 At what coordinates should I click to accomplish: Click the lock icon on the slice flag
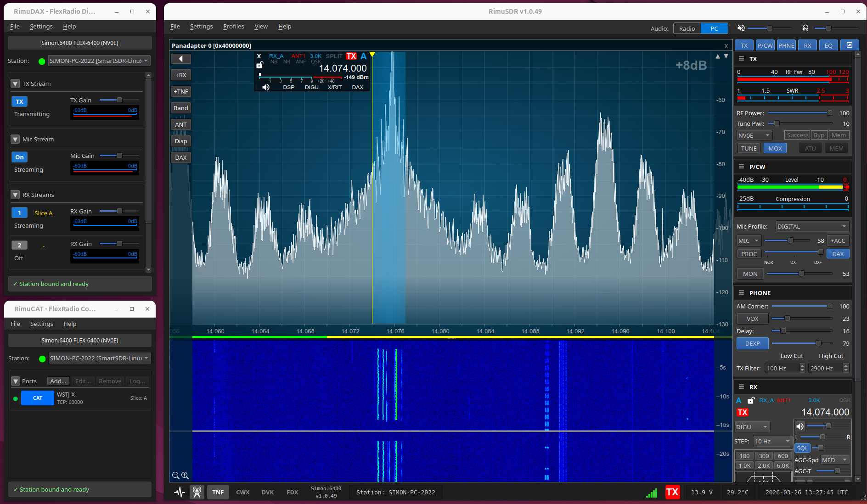pos(260,65)
